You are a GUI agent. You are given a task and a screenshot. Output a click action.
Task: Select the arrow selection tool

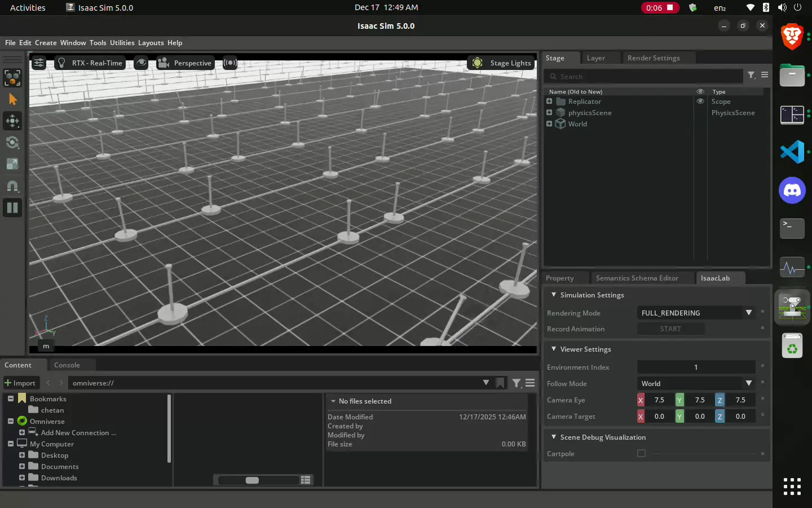(12, 99)
